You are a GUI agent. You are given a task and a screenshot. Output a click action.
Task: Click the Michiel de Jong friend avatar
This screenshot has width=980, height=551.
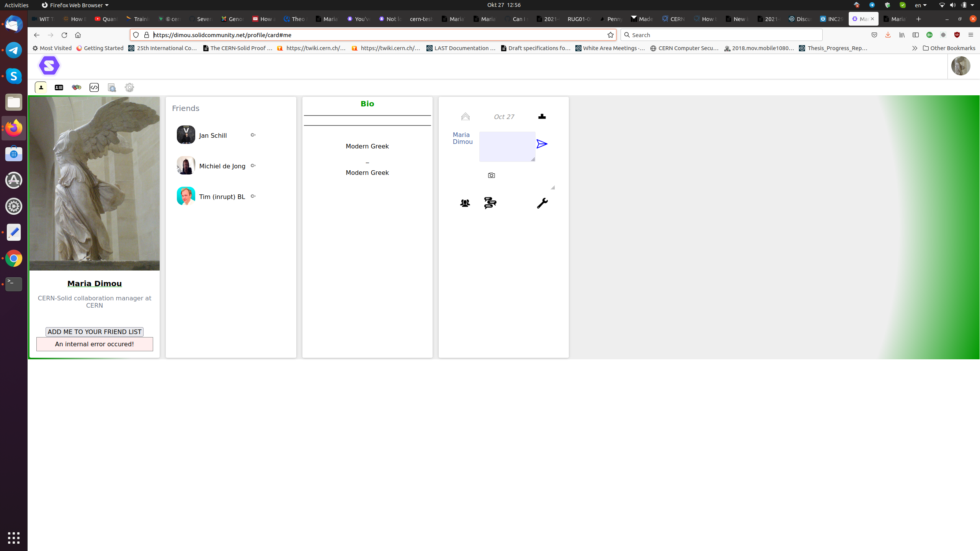186,165
